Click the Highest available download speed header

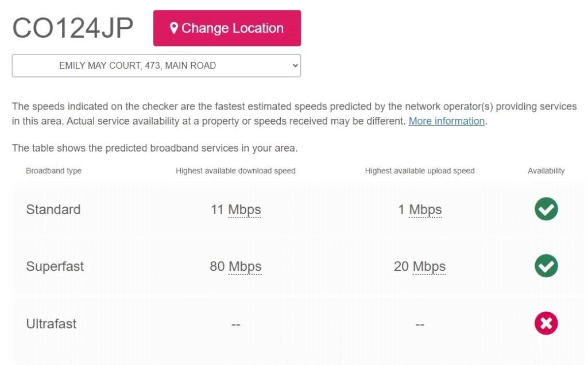point(235,170)
